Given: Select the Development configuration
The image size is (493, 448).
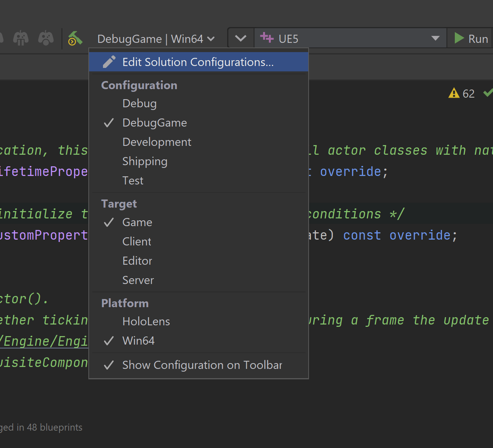Looking at the screenshot, I should tap(157, 142).
